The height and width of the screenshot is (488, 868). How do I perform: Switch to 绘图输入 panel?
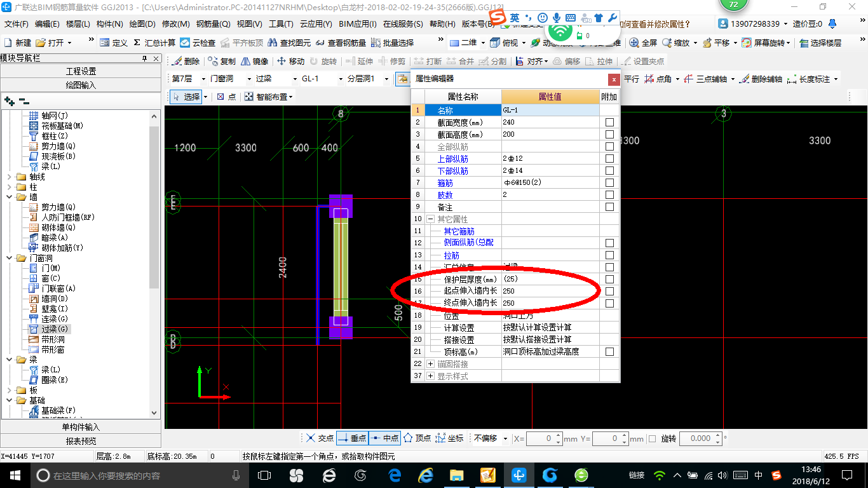pyautogui.click(x=81, y=85)
